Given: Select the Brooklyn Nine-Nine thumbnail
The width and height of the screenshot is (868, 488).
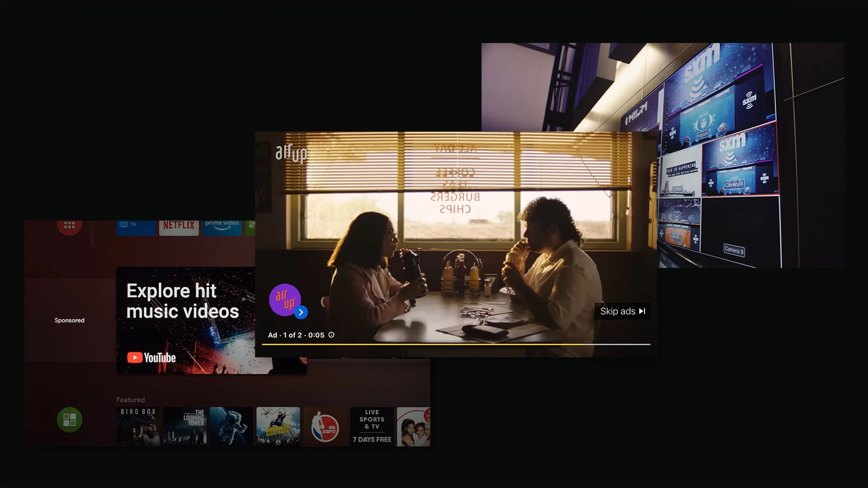Looking at the screenshot, I should click(278, 427).
